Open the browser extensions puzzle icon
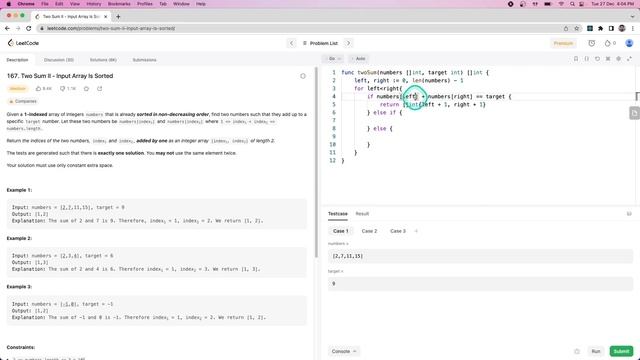Image resolution: width=640 pixels, height=360 pixels. (600, 28)
